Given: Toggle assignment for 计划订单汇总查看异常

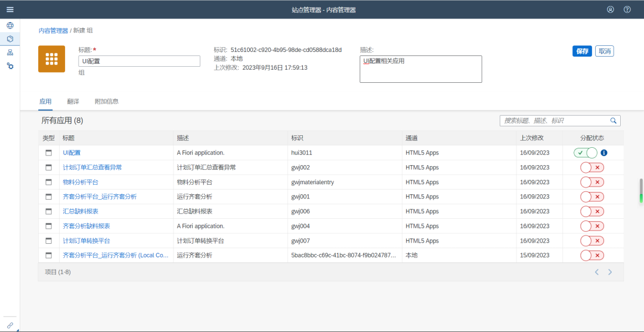Looking at the screenshot, I should (x=592, y=167).
